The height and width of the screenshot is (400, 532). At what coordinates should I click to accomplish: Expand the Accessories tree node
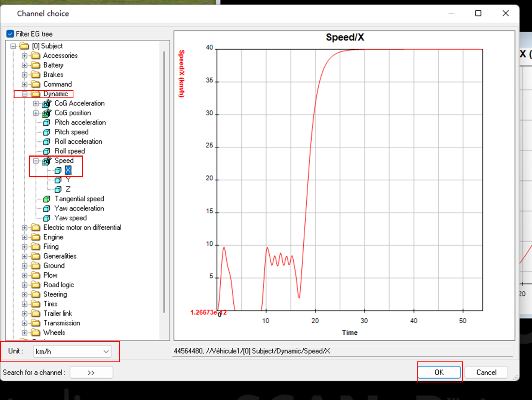(x=24, y=56)
